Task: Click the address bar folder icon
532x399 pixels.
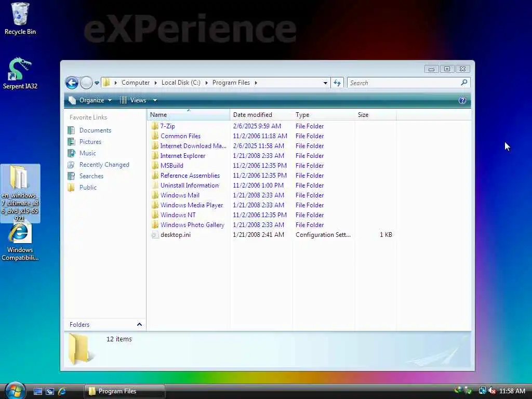Action: click(106, 83)
